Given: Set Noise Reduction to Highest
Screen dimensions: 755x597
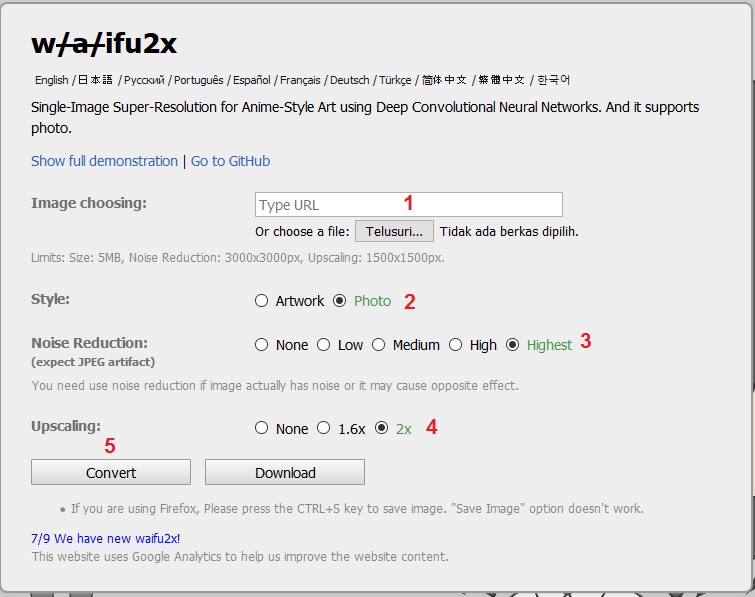Looking at the screenshot, I should [512, 345].
